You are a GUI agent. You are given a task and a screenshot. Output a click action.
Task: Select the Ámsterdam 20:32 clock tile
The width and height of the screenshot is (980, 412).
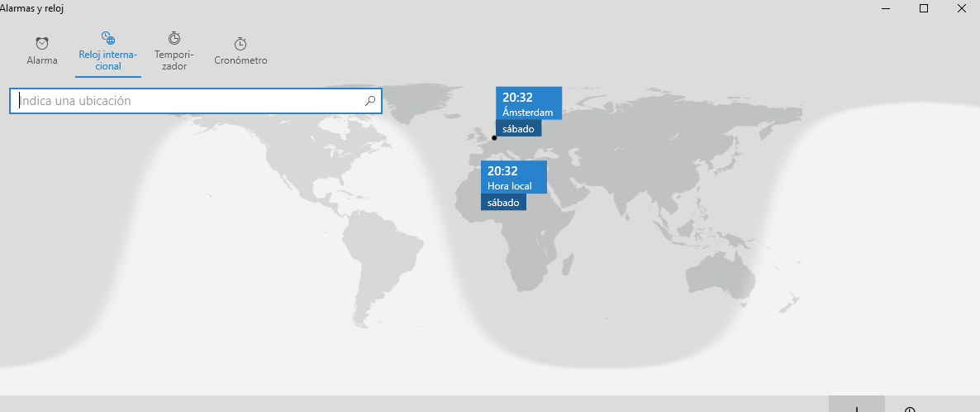tap(528, 103)
